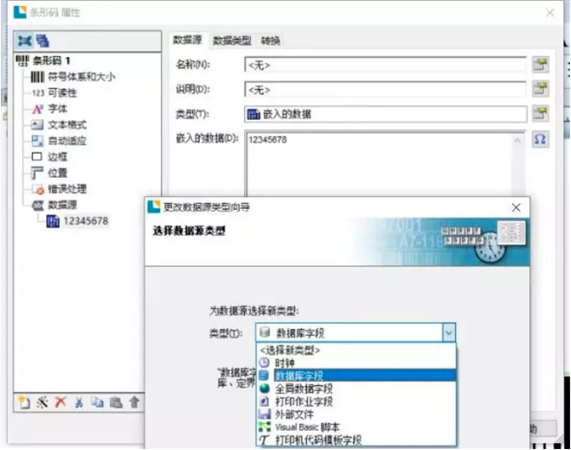Choose Visual Basic 脚本 from the list
The image size is (571, 450).
356,427
